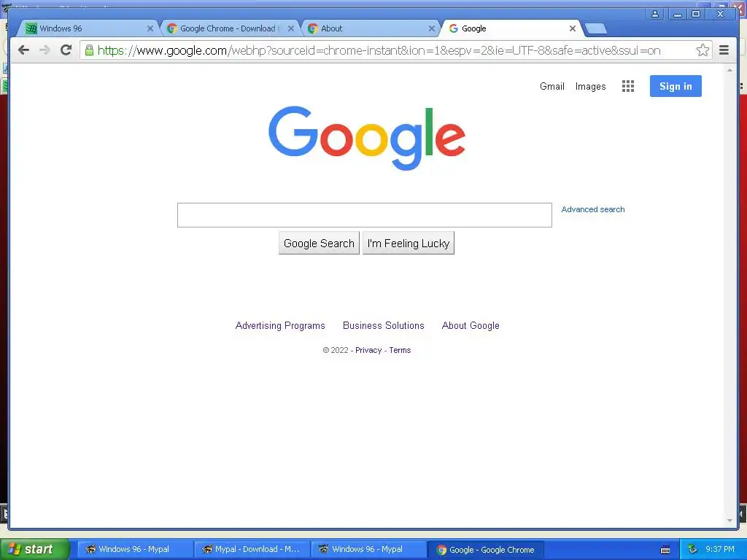747x560 pixels.
Task: Open the Windows start menu
Action: click(x=34, y=549)
